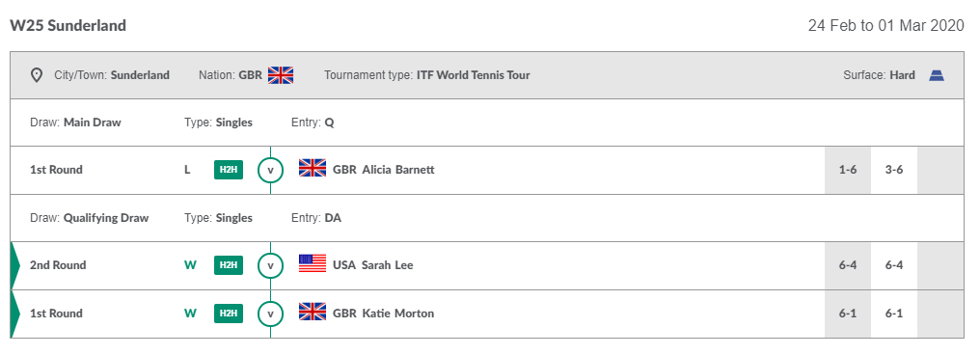Open Katie Morton's player profile

[398, 314]
